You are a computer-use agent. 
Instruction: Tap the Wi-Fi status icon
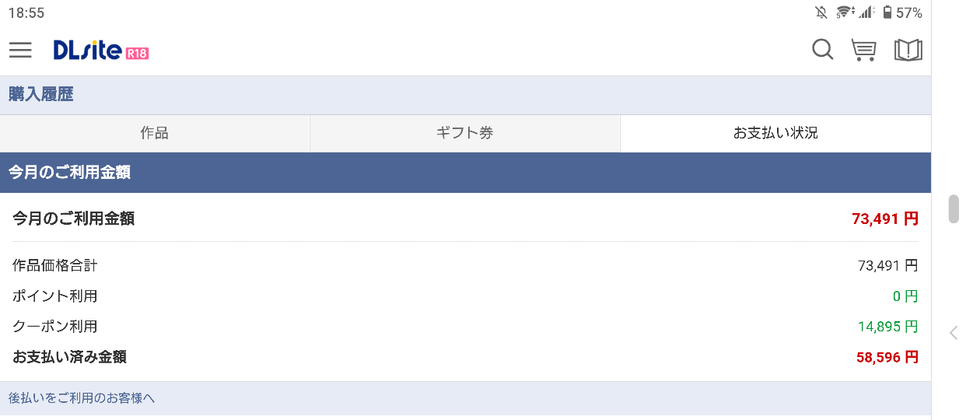[x=843, y=12]
